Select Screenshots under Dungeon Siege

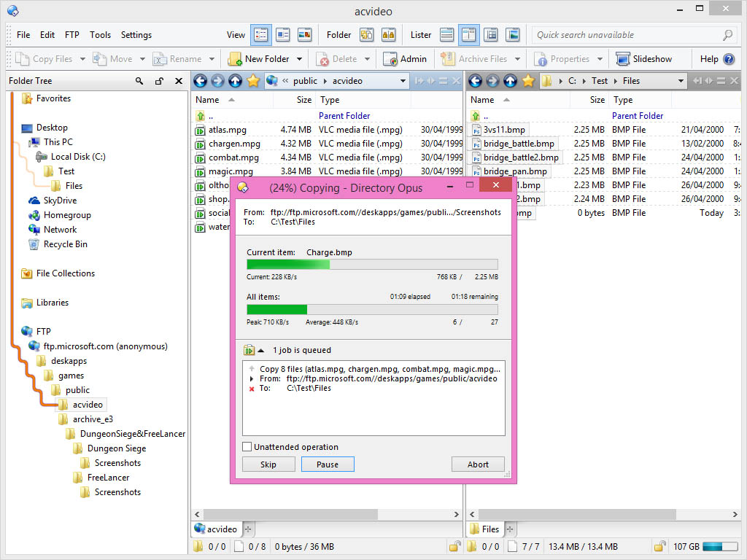(x=117, y=463)
